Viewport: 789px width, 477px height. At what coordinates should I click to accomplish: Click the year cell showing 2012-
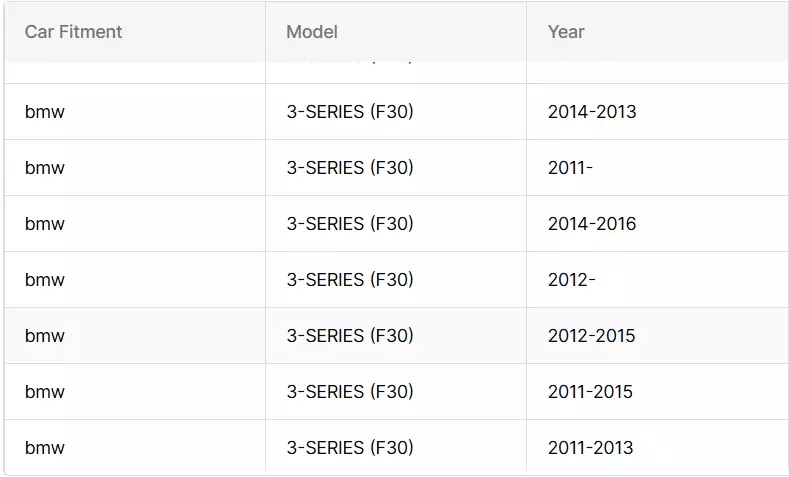click(x=572, y=280)
